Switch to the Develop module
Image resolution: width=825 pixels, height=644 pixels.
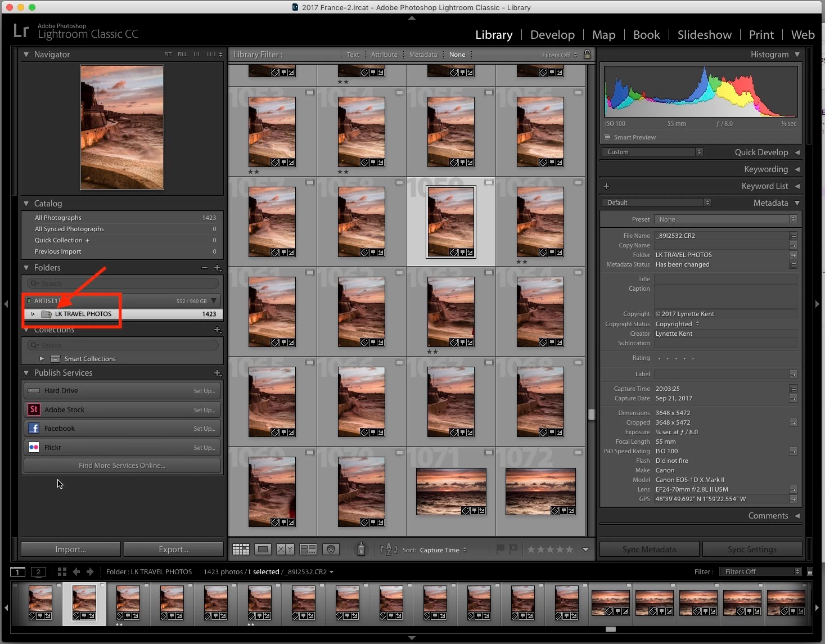click(552, 35)
